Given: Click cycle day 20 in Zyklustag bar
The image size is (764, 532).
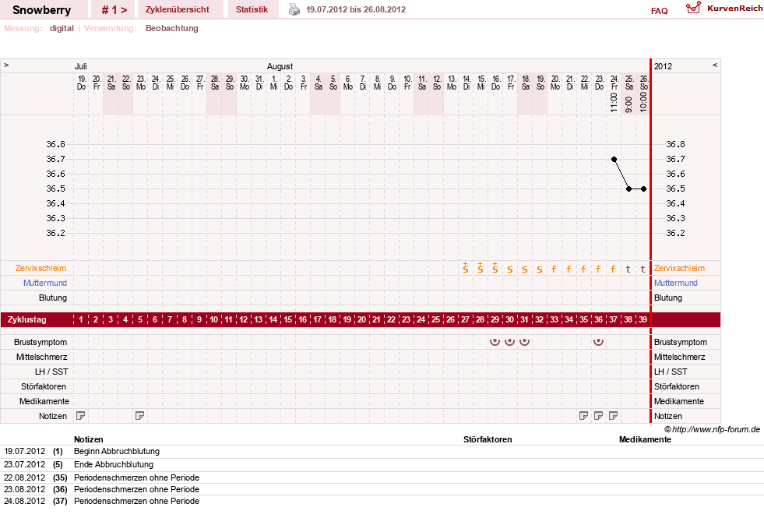Looking at the screenshot, I should pyautogui.click(x=361, y=319).
